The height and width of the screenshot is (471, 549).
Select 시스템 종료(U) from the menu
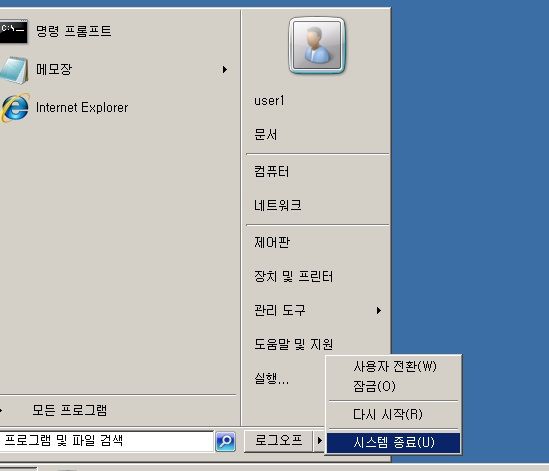pos(393,443)
